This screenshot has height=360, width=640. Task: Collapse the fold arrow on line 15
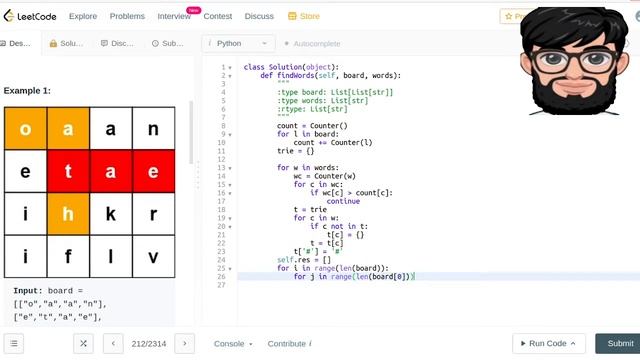click(230, 185)
